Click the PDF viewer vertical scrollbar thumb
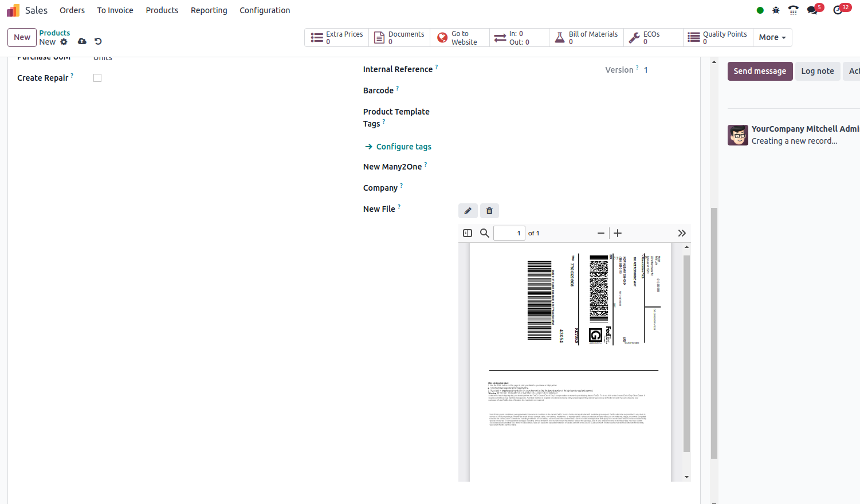 [x=686, y=353]
